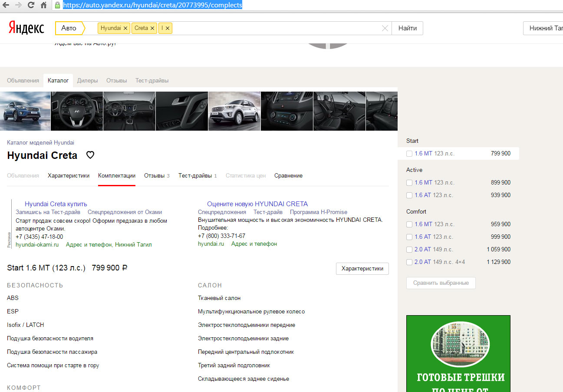Open the Нижний Тагил region button
563x392 pixels.
tap(543, 28)
